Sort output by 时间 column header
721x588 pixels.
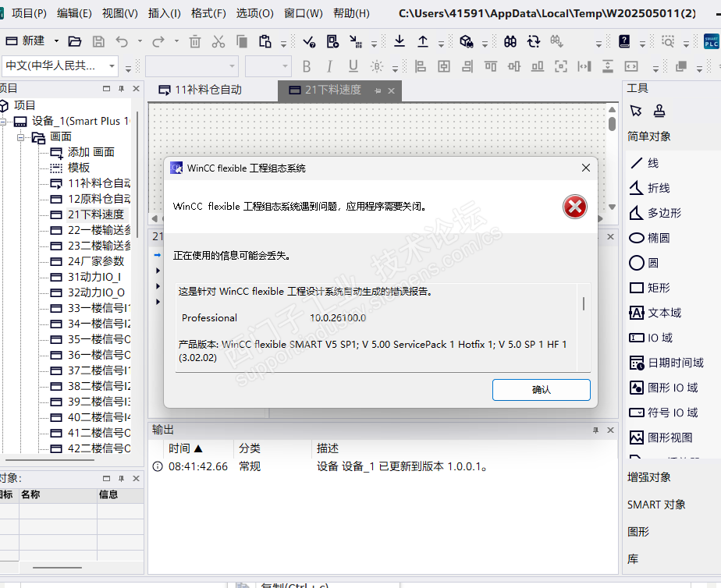click(x=185, y=448)
